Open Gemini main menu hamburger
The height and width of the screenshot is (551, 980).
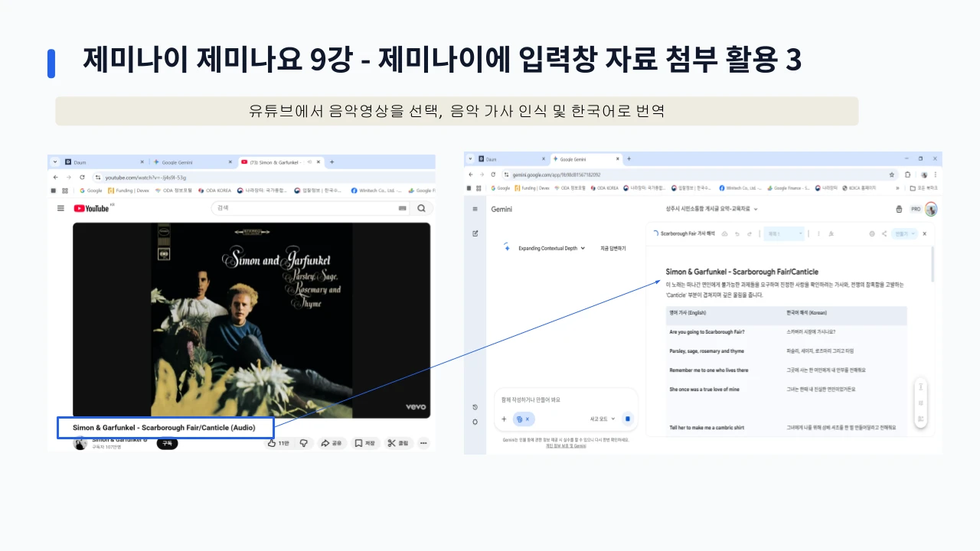pyautogui.click(x=475, y=209)
